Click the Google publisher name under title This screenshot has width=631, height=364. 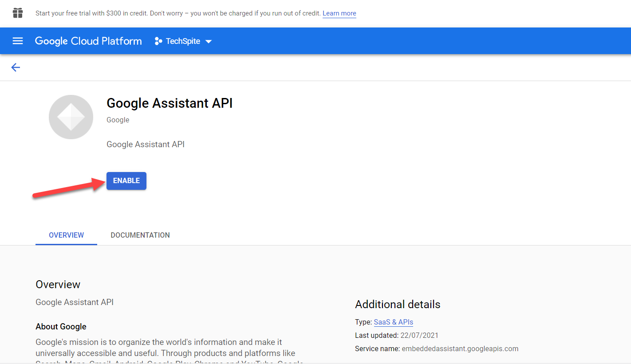coord(118,120)
